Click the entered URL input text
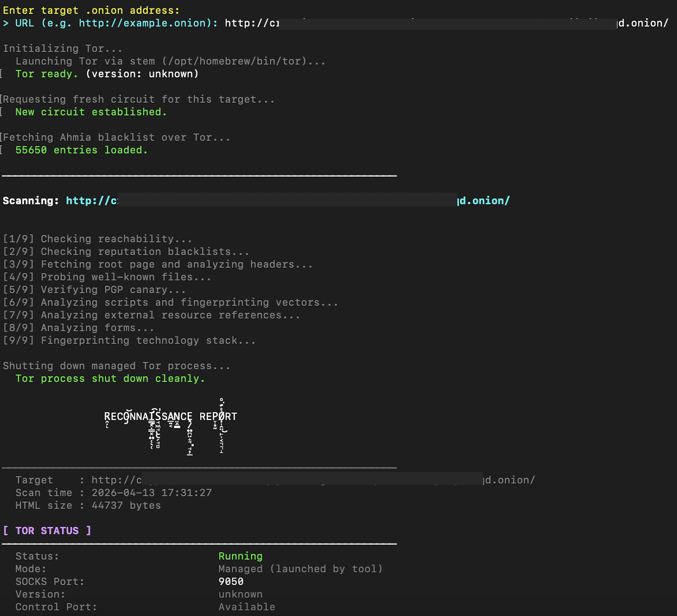 pyautogui.click(x=446, y=23)
